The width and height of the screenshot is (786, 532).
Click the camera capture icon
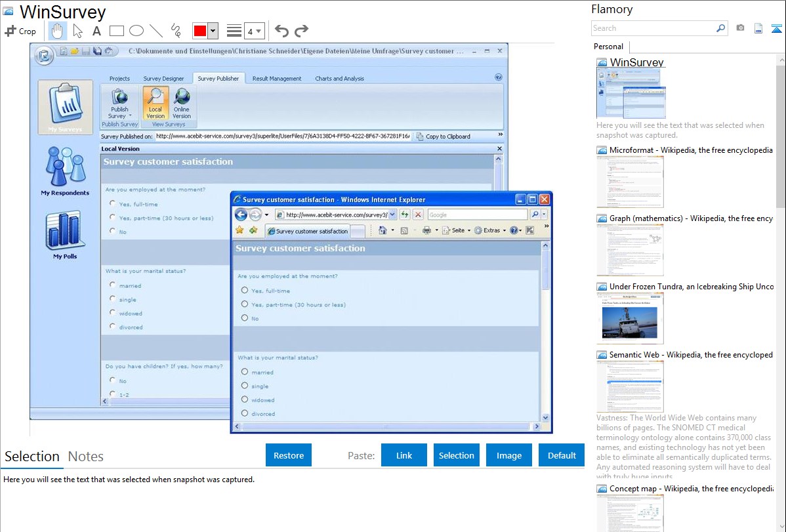pos(740,28)
